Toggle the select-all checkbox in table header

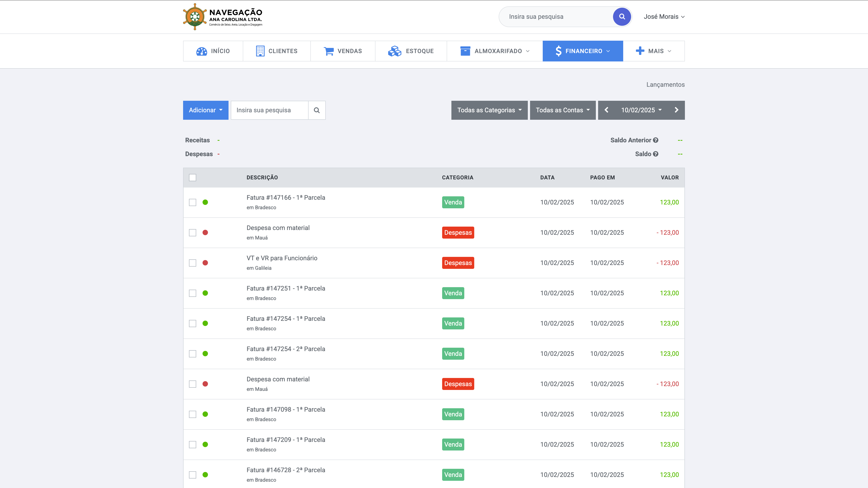coord(192,178)
